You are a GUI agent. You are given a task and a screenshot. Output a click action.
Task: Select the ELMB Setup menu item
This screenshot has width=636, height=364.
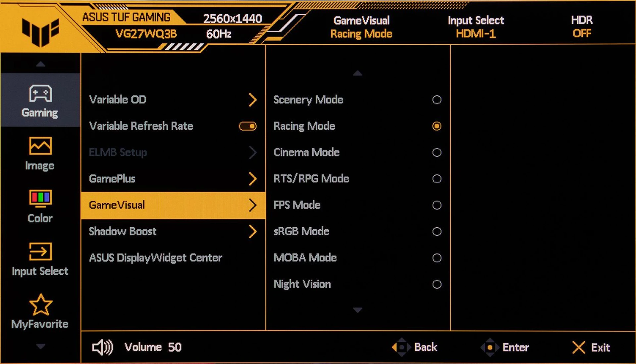pos(173,153)
